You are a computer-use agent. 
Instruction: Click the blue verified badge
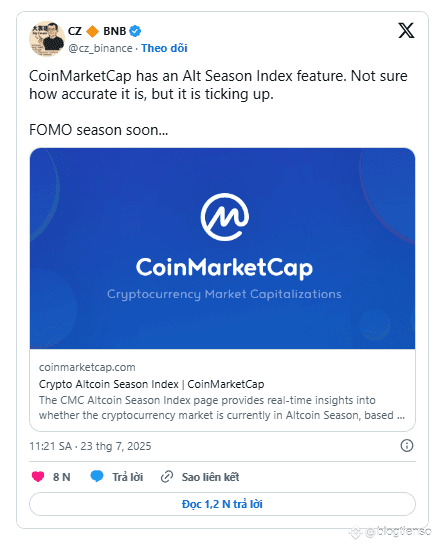point(135,31)
